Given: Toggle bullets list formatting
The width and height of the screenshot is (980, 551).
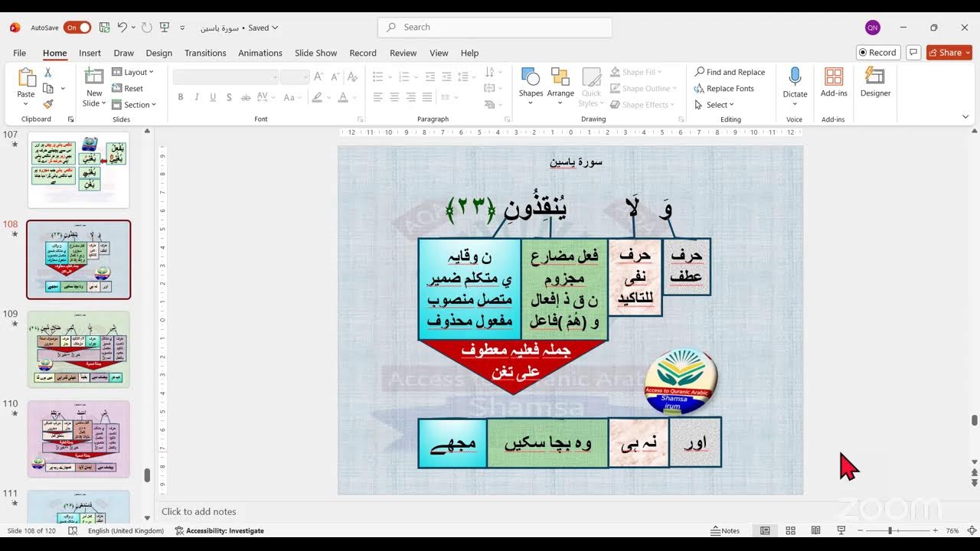Looking at the screenshot, I should [377, 77].
